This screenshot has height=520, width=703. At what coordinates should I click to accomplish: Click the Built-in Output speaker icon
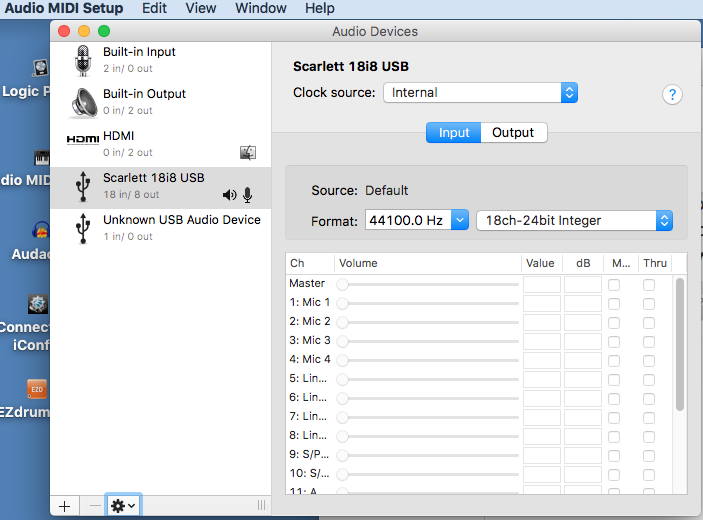click(84, 102)
